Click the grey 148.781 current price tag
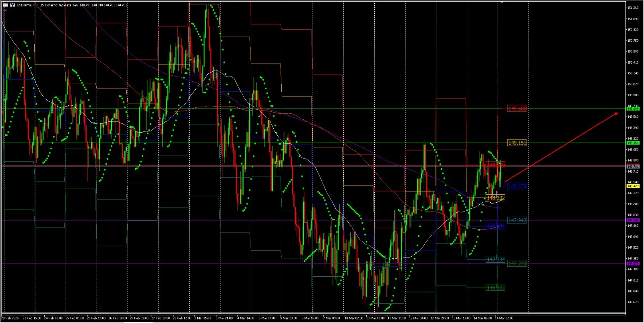The width and height of the screenshot is (644, 323). [x=633, y=167]
